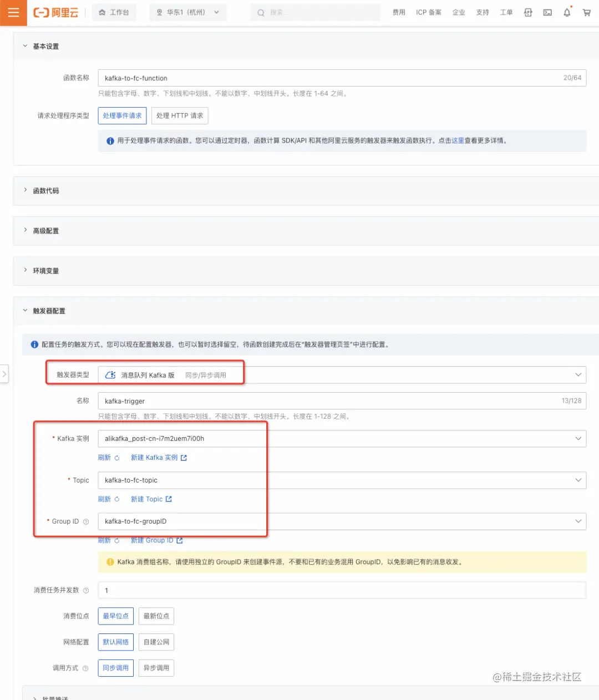This screenshot has width=599, height=700.
Task: Open the Cloud Shell terminal icon
Action: tap(547, 12)
